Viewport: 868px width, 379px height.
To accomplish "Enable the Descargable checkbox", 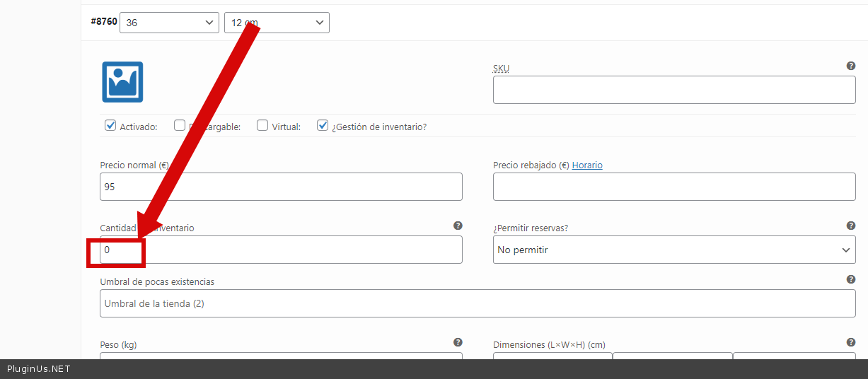I will (x=180, y=126).
